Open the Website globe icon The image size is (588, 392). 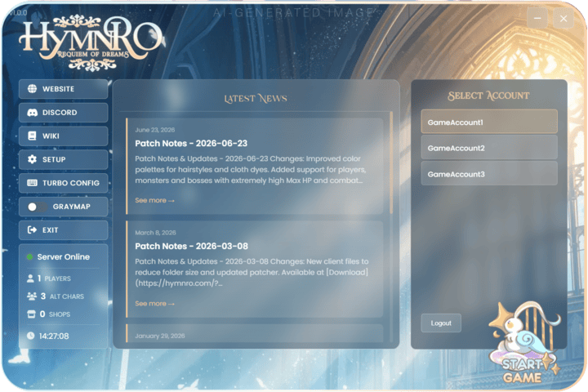(32, 89)
